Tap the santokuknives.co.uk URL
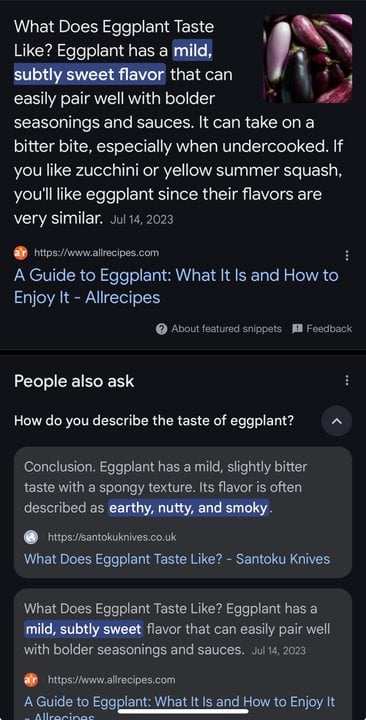366x720 pixels. click(x=112, y=537)
